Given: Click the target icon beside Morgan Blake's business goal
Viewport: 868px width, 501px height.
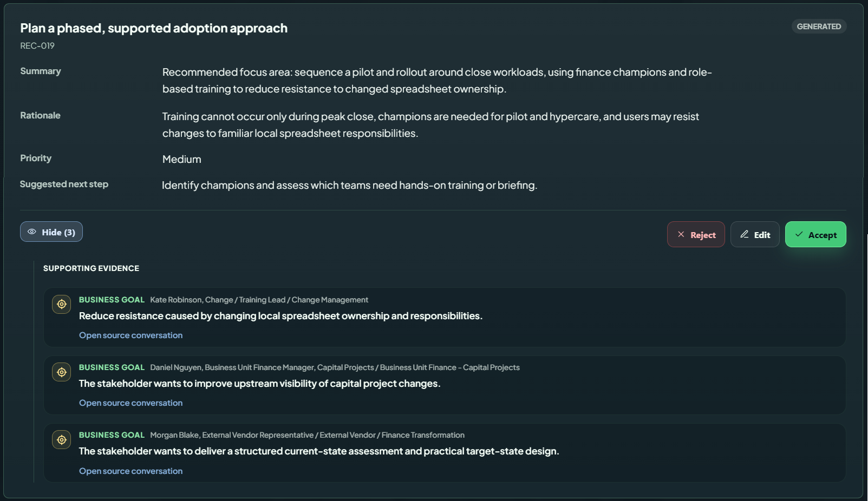Looking at the screenshot, I should pos(62,440).
